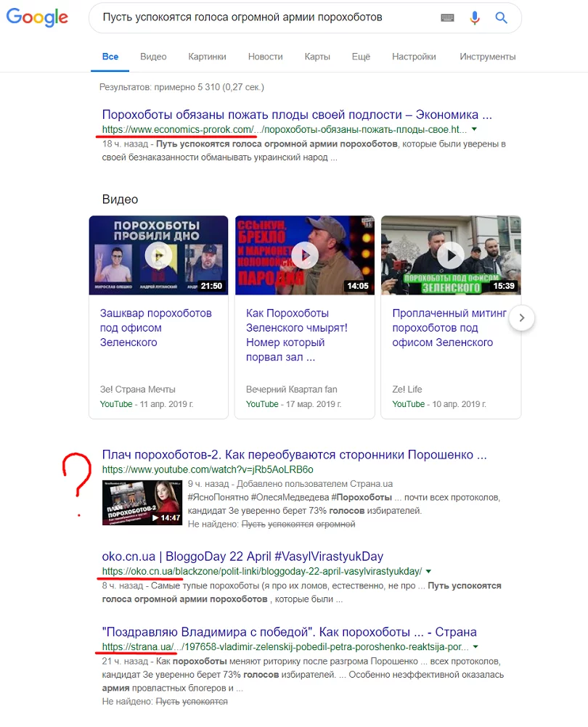Click the 'Видео' section heading
The image size is (588, 727).
[120, 200]
